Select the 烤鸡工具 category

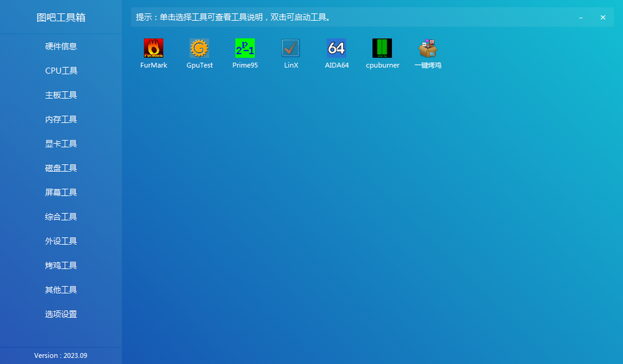[x=61, y=265]
